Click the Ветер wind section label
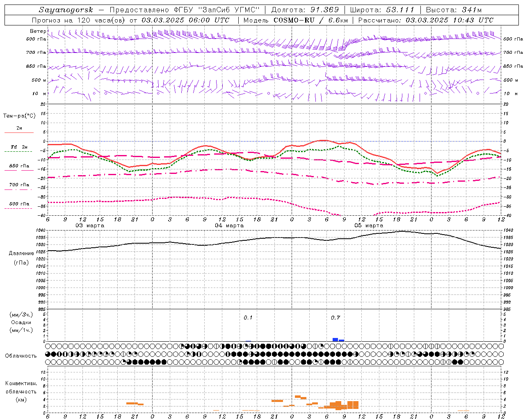The width and height of the screenshot is (525, 420). [x=38, y=31]
